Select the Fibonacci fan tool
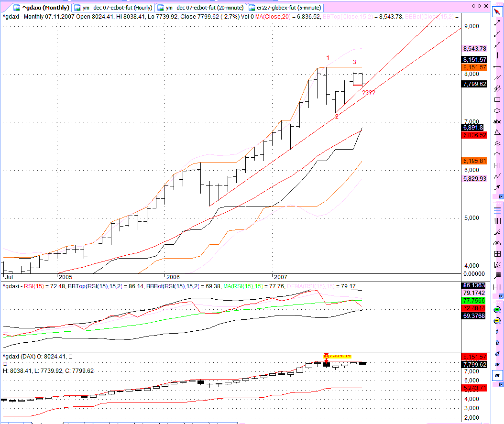 (x=497, y=232)
